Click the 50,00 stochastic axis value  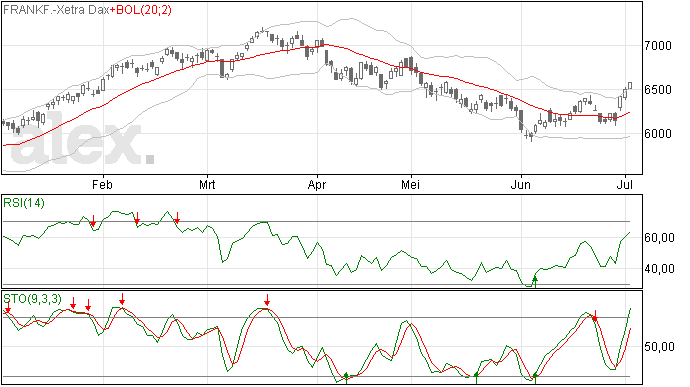point(659,347)
